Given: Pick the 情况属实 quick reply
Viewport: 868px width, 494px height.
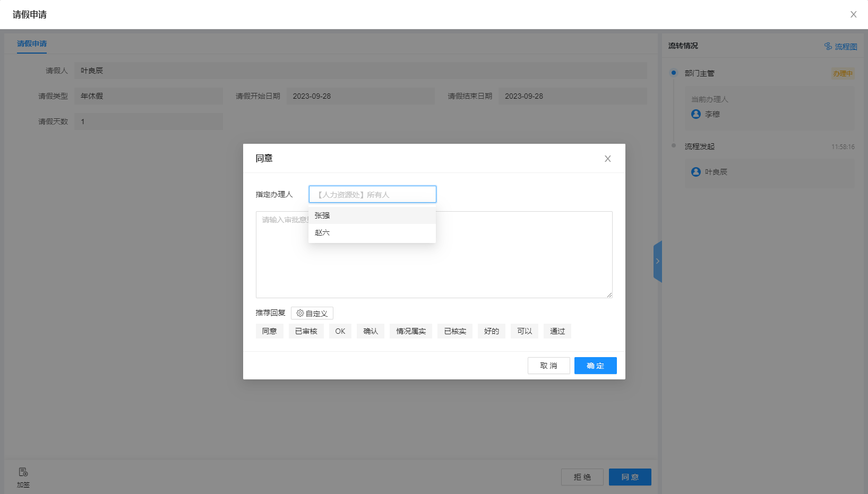Looking at the screenshot, I should pos(410,331).
